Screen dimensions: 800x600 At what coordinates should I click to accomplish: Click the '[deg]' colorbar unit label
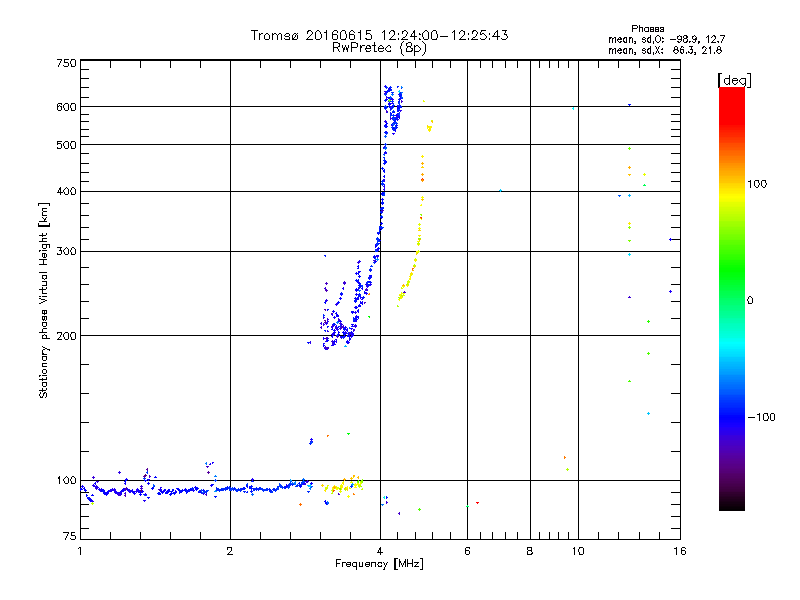coord(734,80)
